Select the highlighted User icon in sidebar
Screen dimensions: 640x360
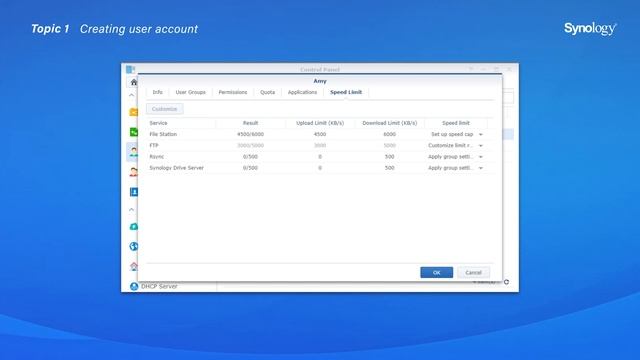coord(133,152)
